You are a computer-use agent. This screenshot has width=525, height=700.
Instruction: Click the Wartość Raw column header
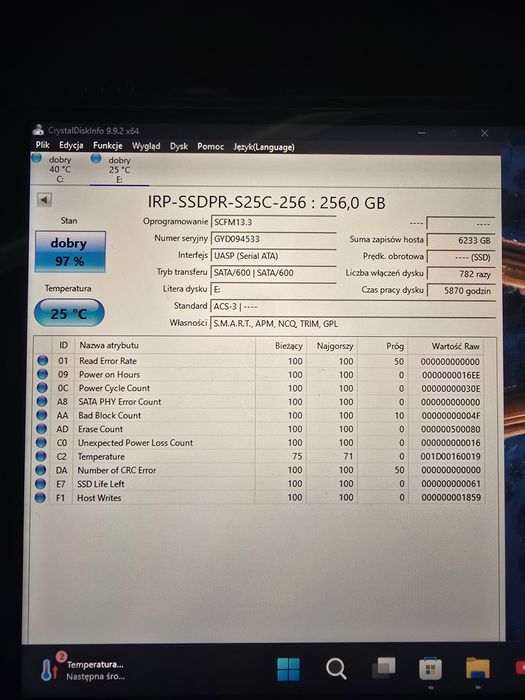(446, 346)
